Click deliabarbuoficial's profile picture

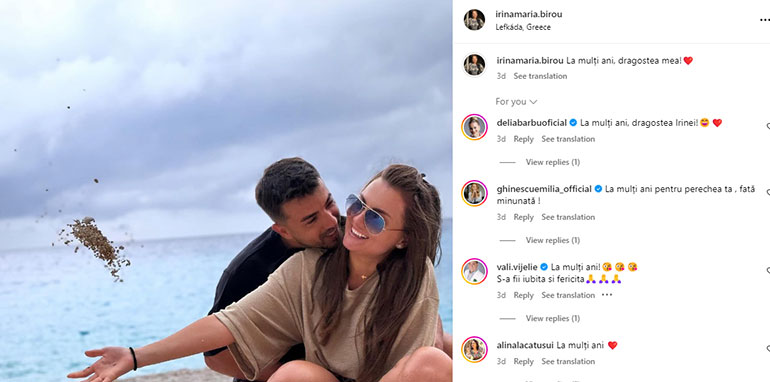(474, 127)
